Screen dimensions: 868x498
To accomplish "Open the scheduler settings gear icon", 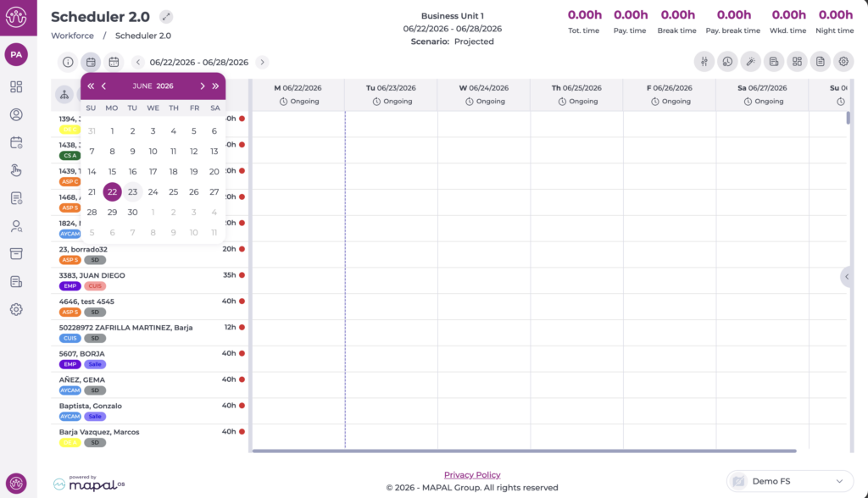I will click(843, 62).
